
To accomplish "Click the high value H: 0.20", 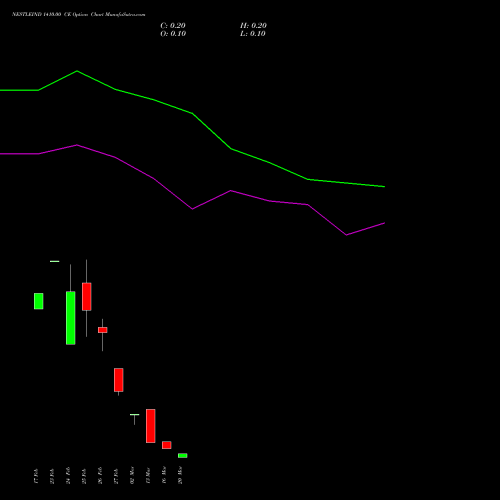I will [253, 26].
